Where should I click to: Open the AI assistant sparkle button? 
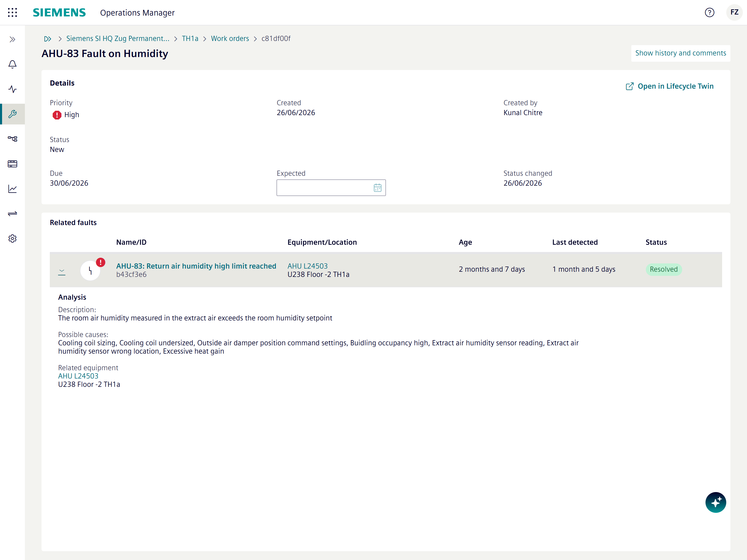715,502
